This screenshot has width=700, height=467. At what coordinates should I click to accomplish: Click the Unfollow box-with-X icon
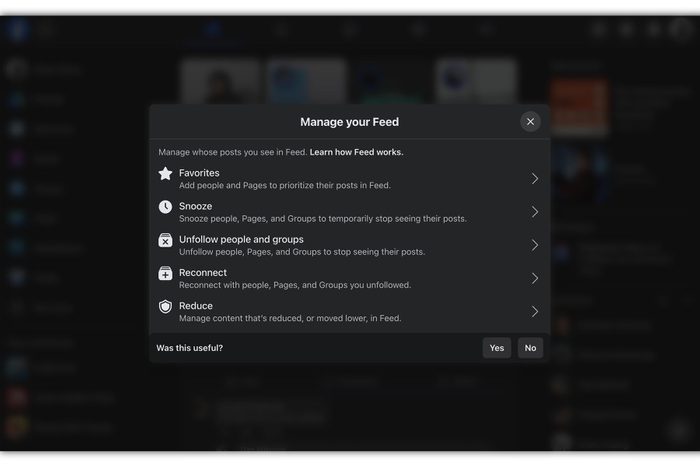tap(165, 241)
